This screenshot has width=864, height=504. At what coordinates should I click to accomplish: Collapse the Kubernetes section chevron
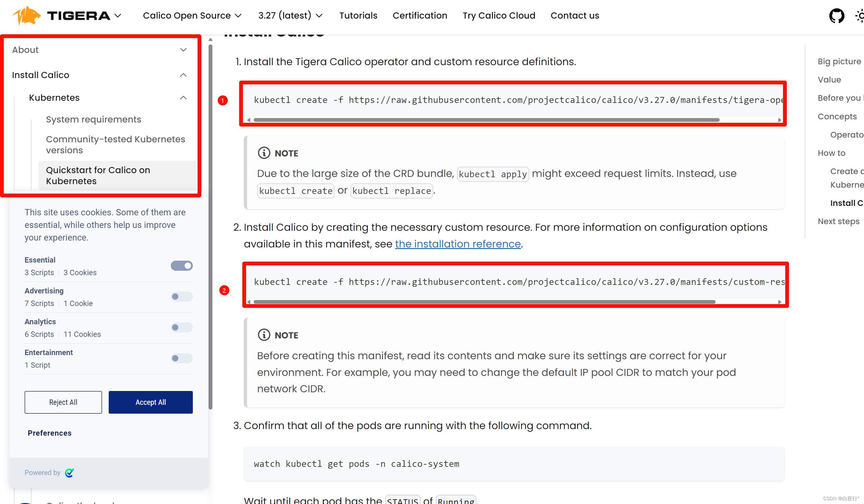(183, 98)
